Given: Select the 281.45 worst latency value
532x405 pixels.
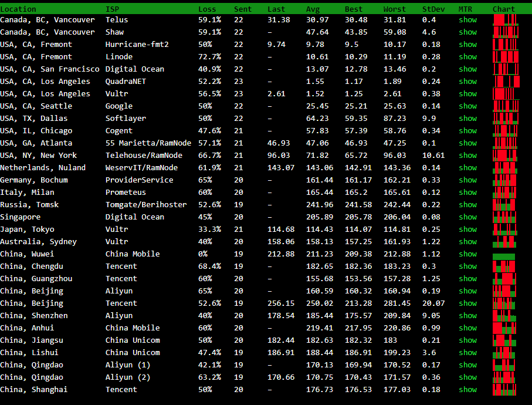Looking at the screenshot, I should click(397, 303).
